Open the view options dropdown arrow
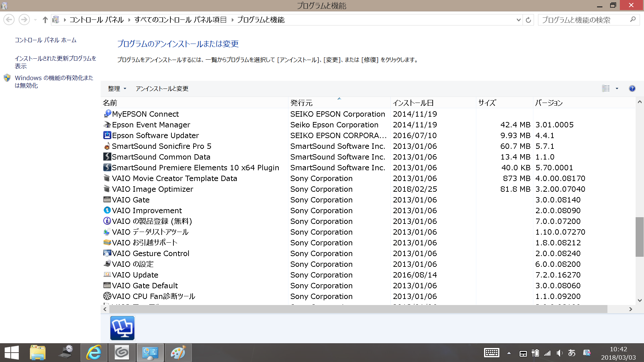The width and height of the screenshot is (644, 362). [x=617, y=88]
